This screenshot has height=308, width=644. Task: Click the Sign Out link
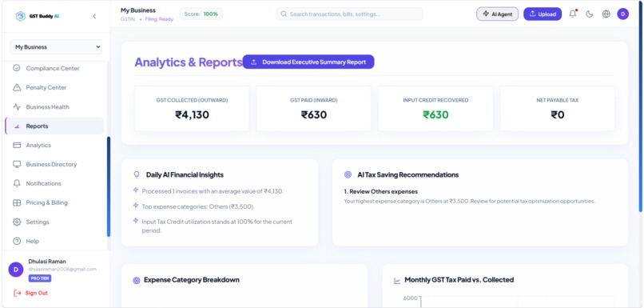37,293
